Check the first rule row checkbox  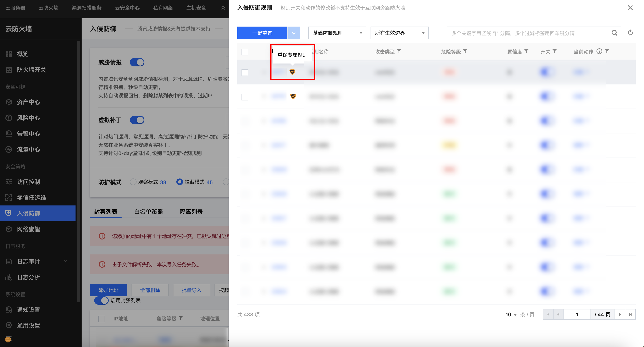tap(245, 73)
